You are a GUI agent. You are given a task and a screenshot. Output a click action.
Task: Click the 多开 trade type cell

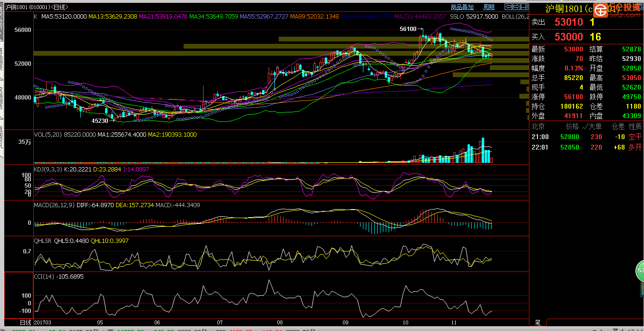pyautogui.click(x=635, y=148)
